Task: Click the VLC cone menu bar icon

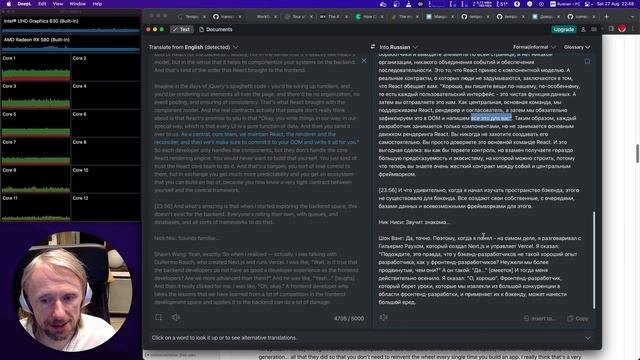Action: click(408, 4)
